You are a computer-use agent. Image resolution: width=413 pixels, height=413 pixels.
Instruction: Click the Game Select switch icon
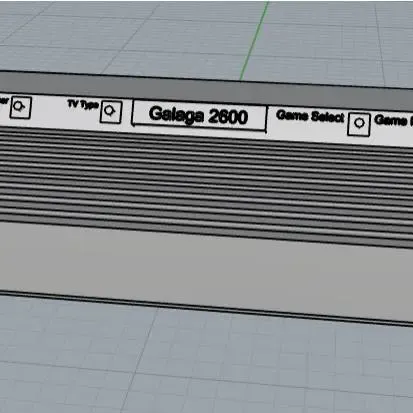click(x=359, y=124)
